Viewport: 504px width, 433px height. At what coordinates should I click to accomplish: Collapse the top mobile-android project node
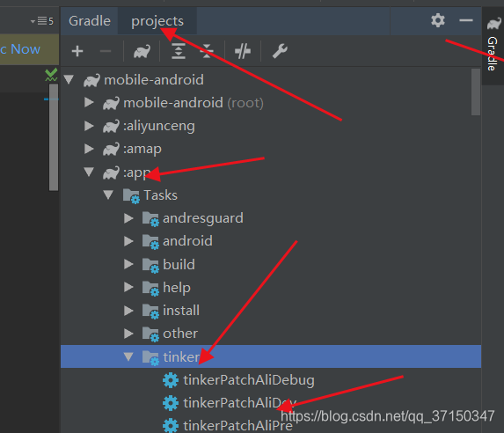point(69,79)
